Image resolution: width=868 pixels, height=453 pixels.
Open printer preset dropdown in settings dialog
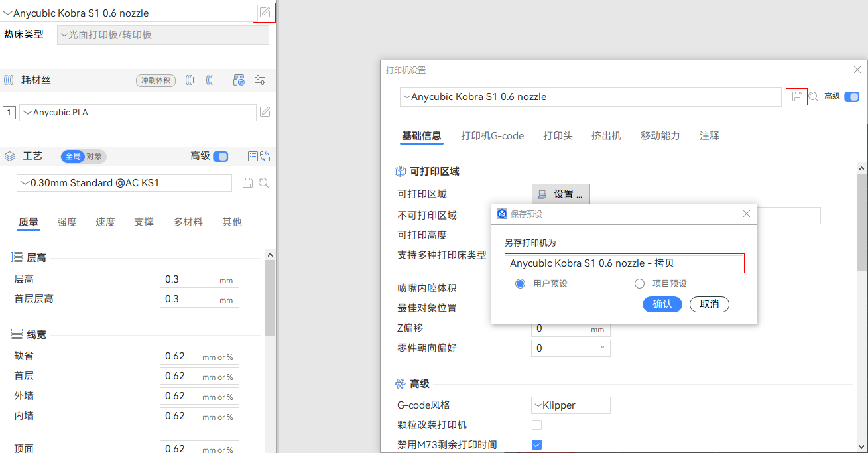tap(591, 97)
